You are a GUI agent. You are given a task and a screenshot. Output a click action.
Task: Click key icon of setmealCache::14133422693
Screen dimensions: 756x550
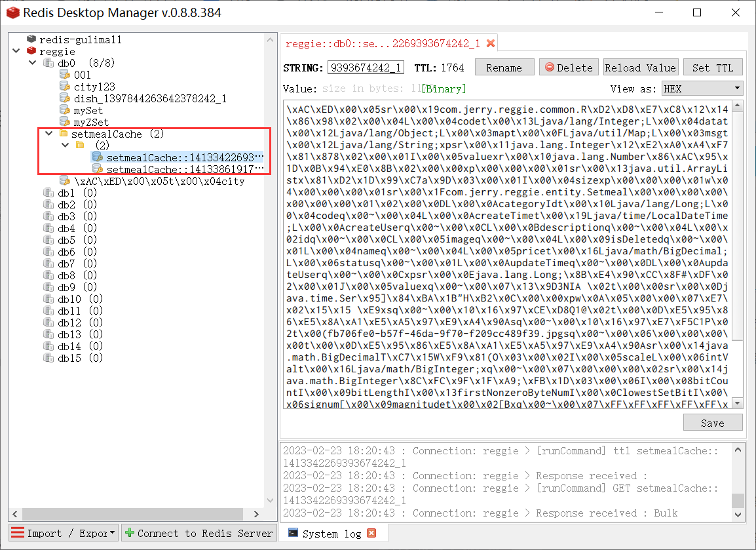point(98,157)
